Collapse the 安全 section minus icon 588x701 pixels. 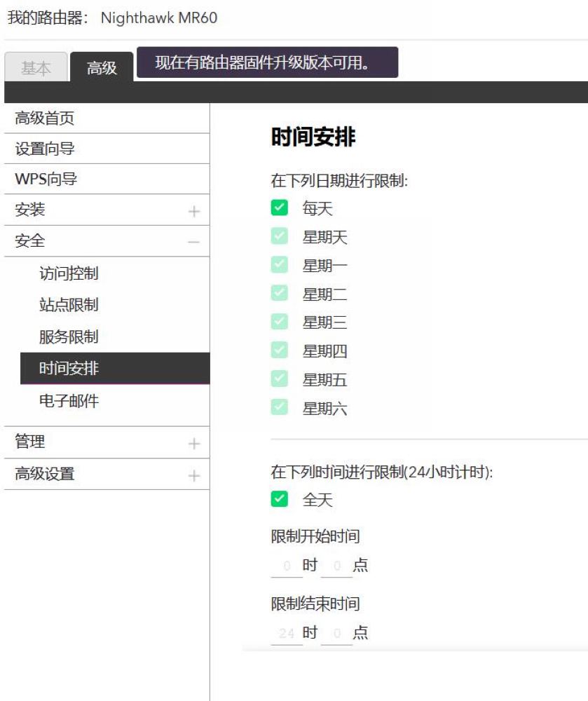click(194, 242)
